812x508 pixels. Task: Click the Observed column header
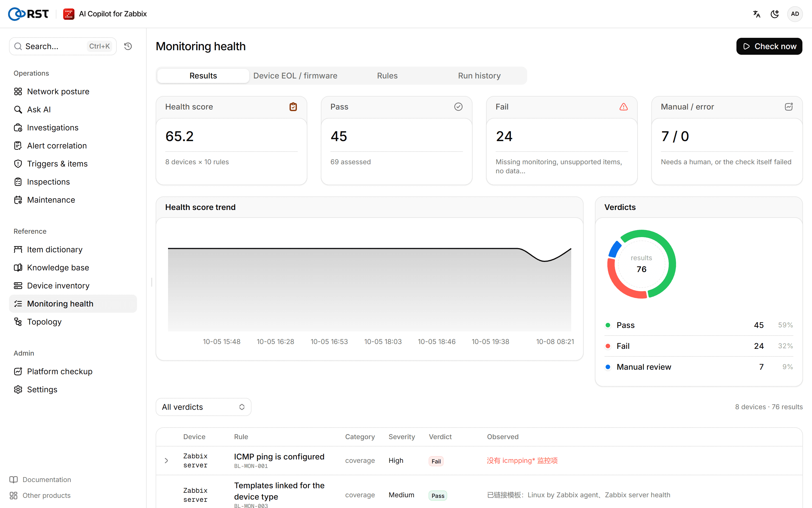point(503,436)
